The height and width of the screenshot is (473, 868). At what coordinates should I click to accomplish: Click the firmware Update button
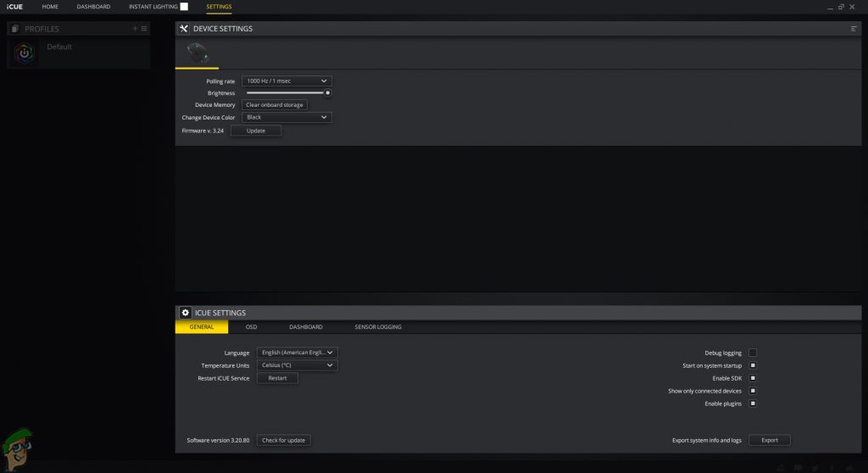click(256, 131)
